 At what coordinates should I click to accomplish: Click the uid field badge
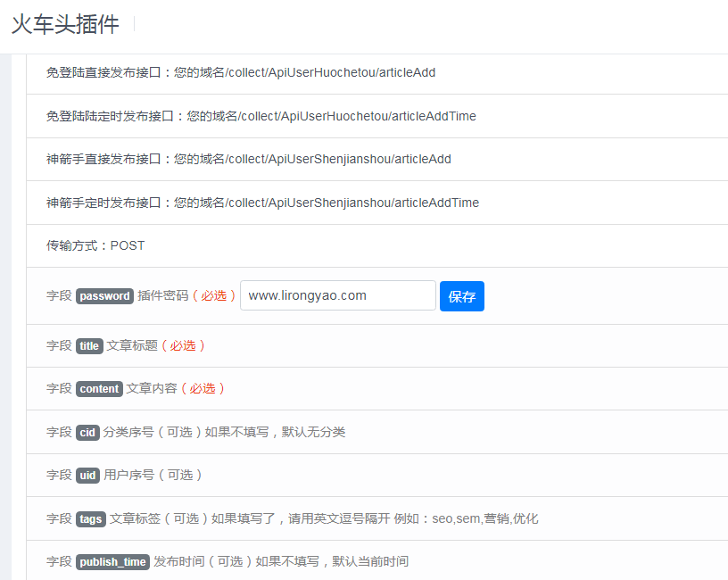pyautogui.click(x=87, y=475)
